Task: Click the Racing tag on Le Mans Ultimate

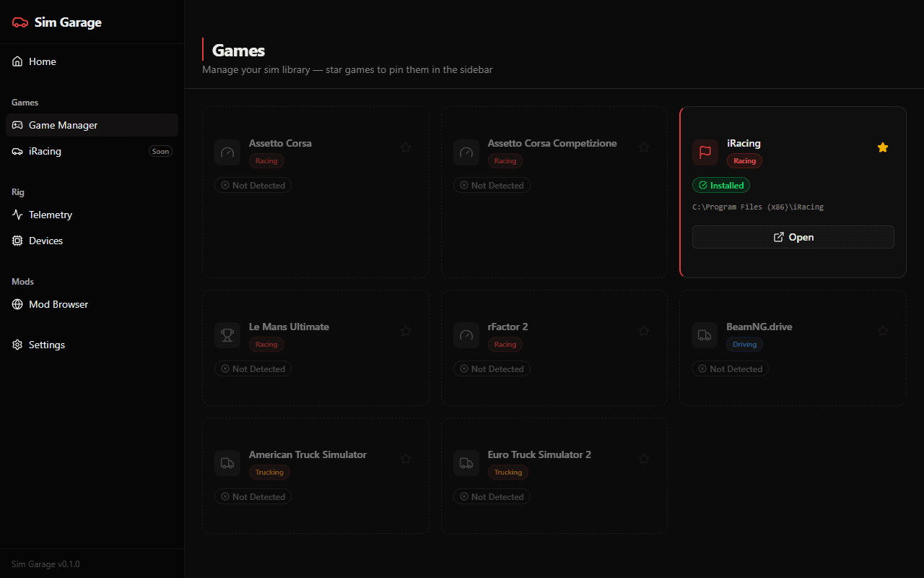Action: click(x=266, y=345)
